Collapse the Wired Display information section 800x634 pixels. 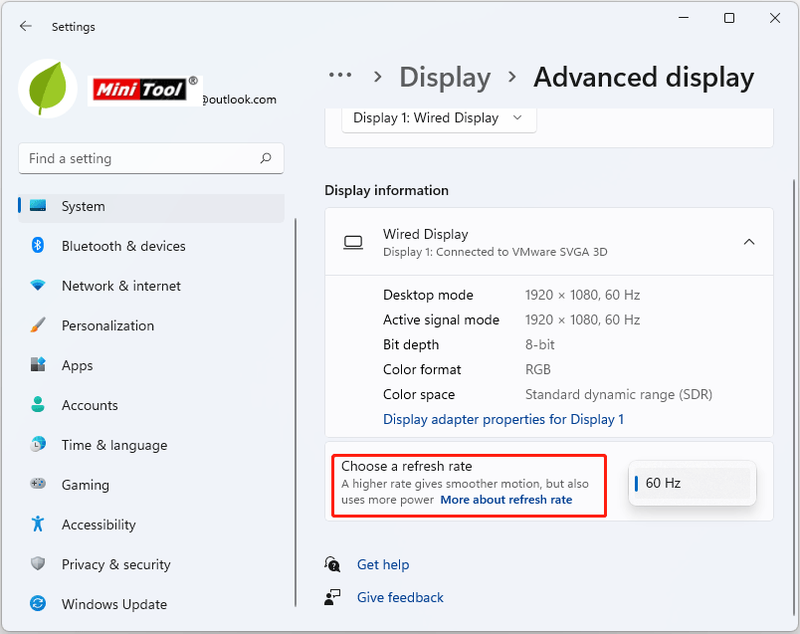tap(749, 242)
